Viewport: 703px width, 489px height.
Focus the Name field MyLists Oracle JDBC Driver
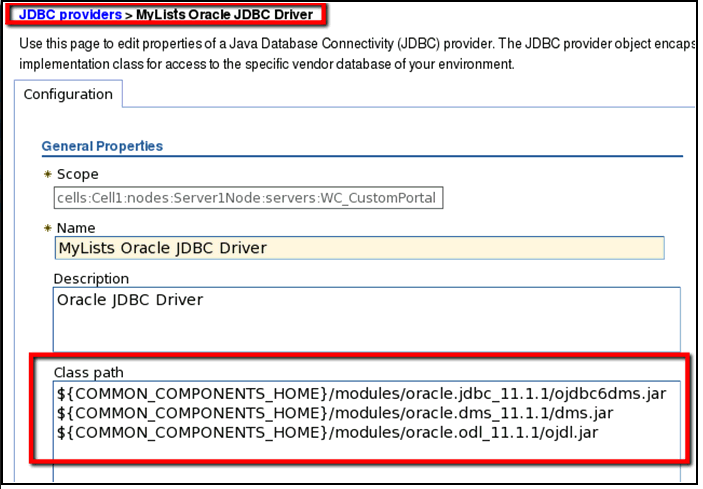(x=360, y=248)
